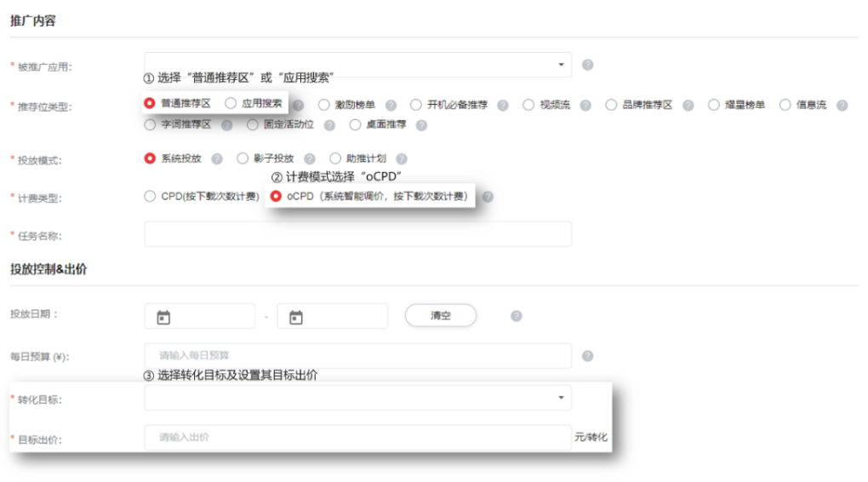The width and height of the screenshot is (868, 482).
Task: Show help tooltip for 助推计划
Action: coord(402,159)
